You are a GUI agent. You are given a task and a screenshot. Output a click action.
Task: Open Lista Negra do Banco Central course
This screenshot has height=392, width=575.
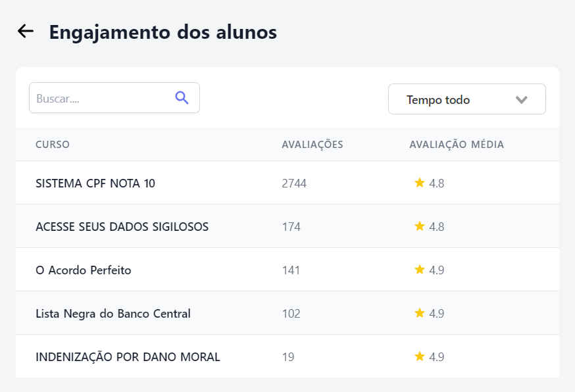click(113, 314)
